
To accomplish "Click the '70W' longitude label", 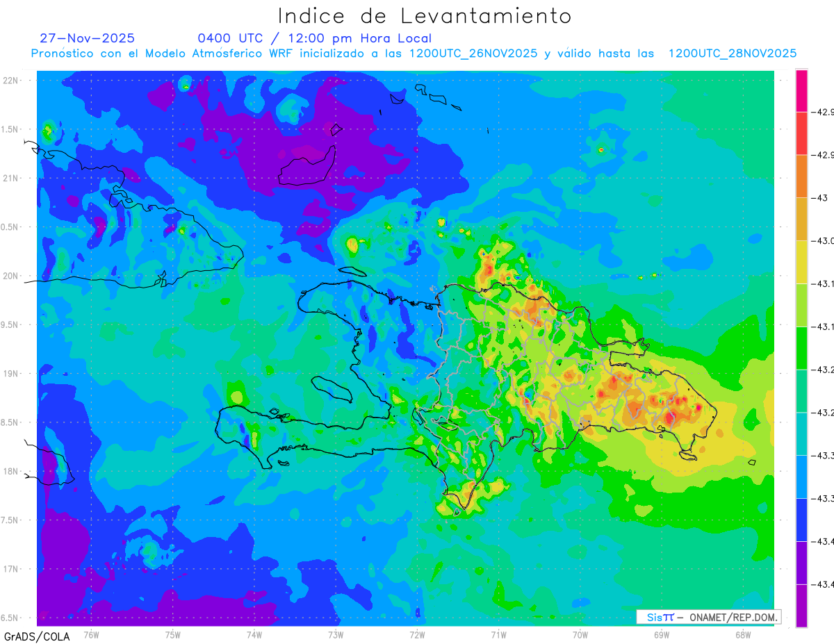I will [x=580, y=635].
